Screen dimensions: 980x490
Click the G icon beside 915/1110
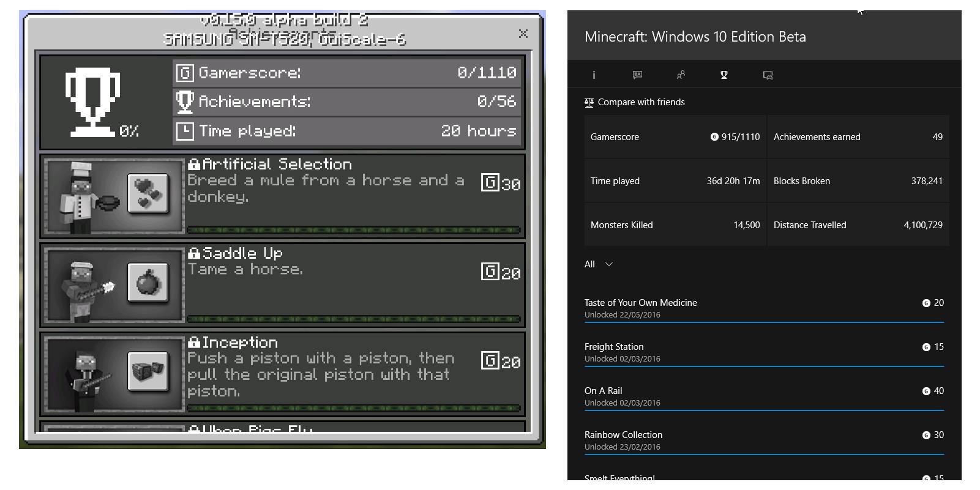point(714,137)
